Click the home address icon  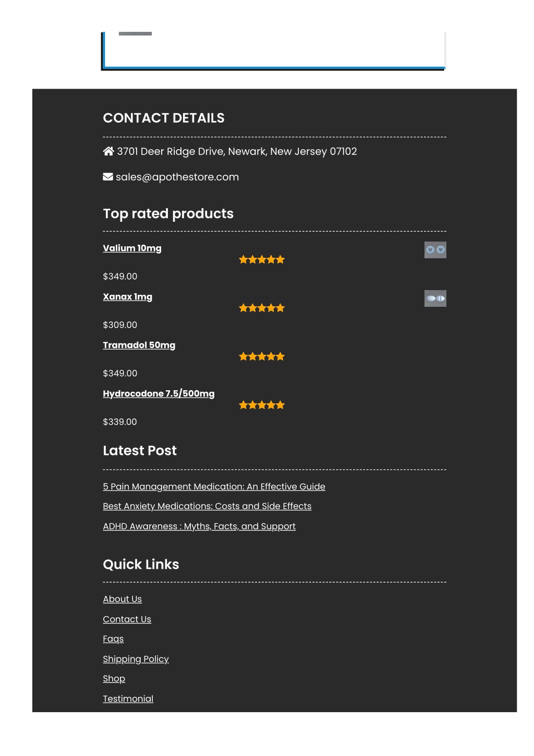point(108,151)
